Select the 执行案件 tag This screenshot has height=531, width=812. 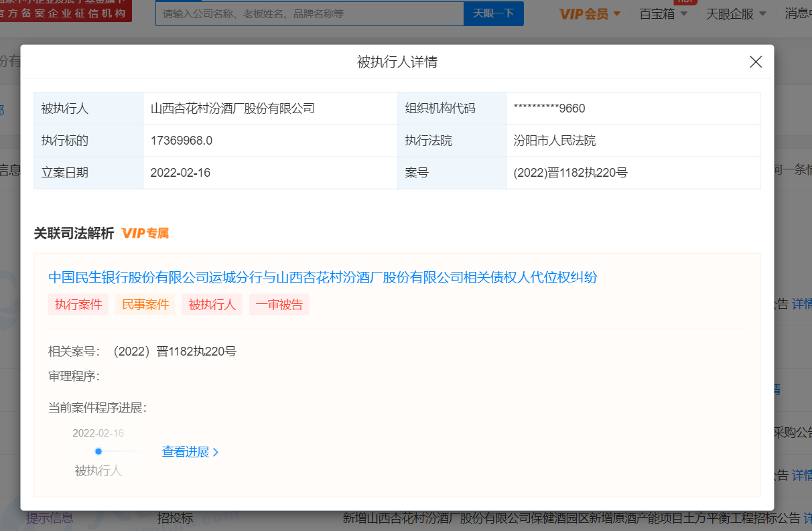[x=78, y=305]
